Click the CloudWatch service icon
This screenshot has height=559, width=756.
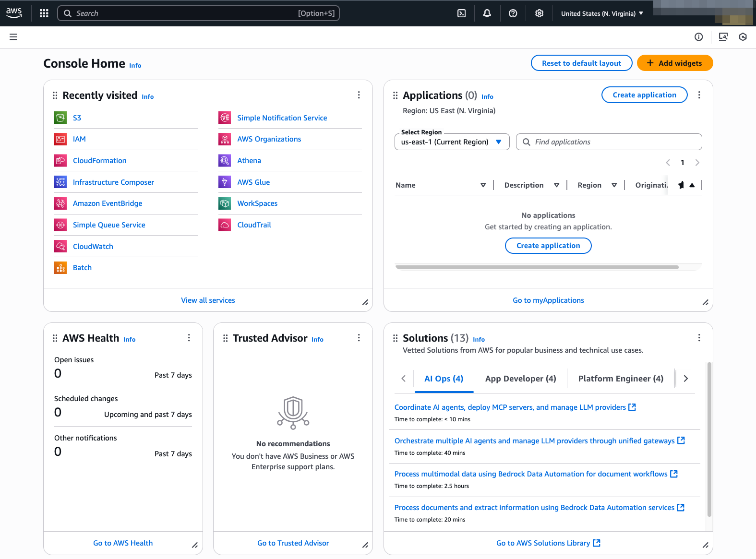(x=60, y=246)
